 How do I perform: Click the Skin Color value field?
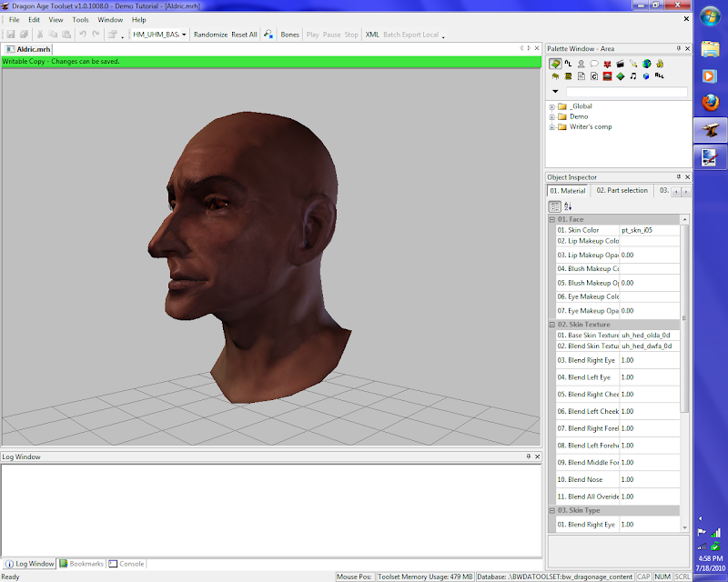(x=649, y=231)
